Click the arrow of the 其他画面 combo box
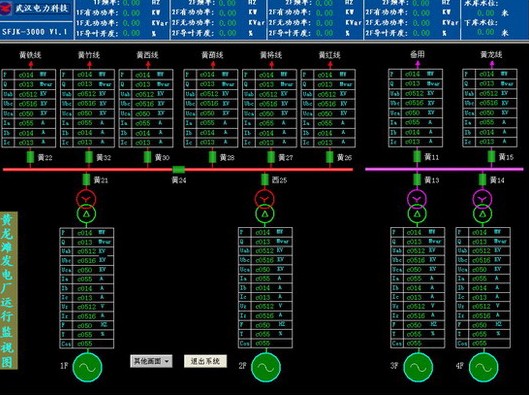Viewport: 529px width, 395px height. click(x=167, y=362)
